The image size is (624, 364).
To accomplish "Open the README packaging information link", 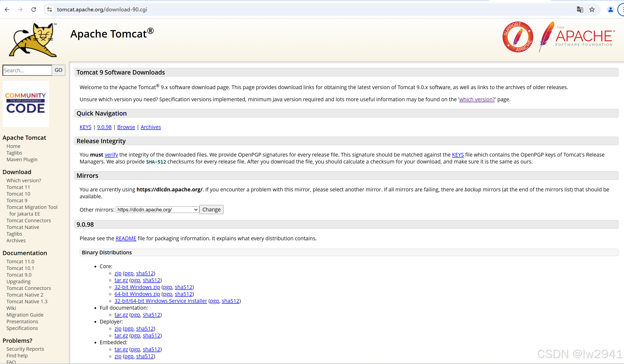I will point(126,238).
